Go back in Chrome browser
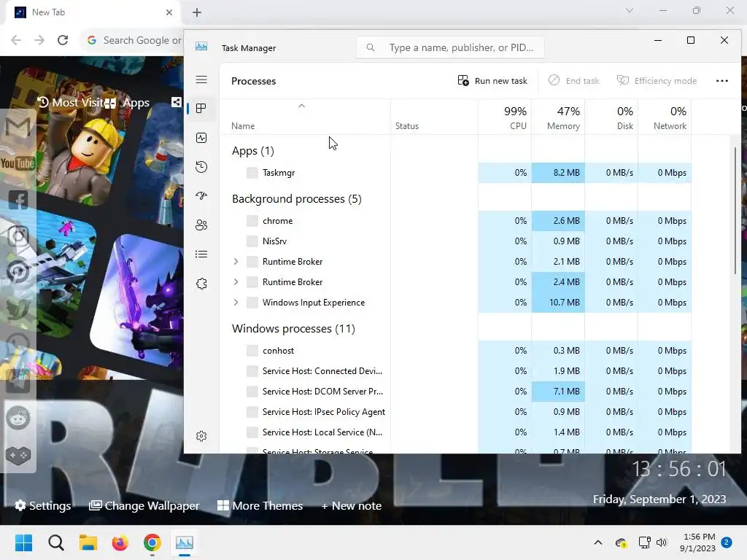 coord(16,40)
